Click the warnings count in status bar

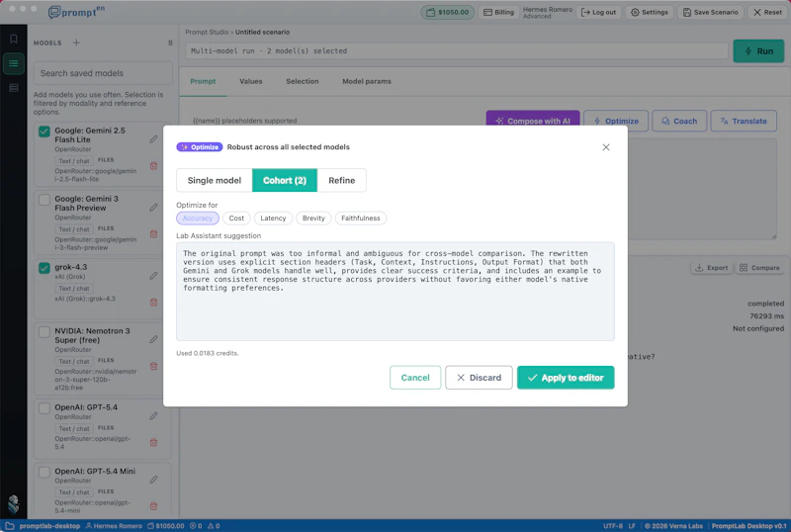click(214, 526)
